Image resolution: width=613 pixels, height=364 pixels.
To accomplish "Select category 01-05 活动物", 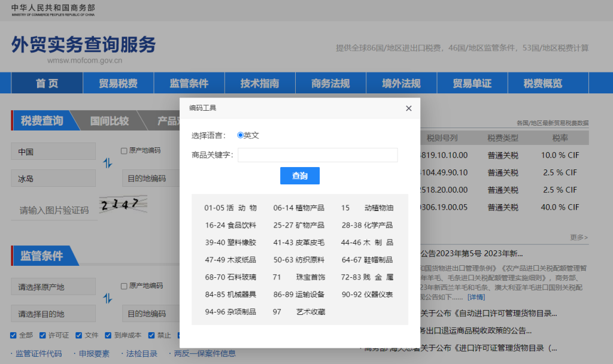I will point(230,208).
